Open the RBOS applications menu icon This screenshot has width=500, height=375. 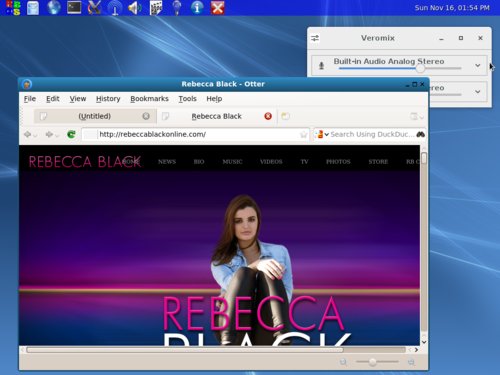pyautogui.click(x=13, y=7)
